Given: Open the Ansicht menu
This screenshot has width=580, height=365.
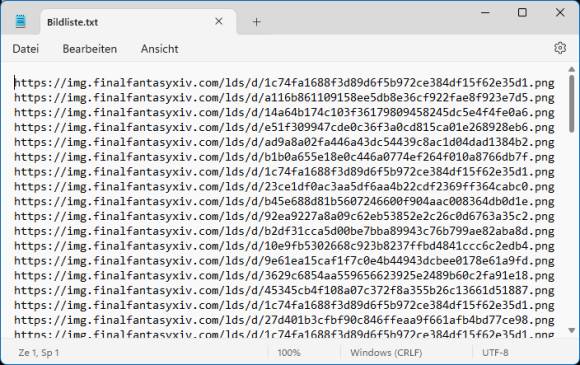Looking at the screenshot, I should click(x=159, y=49).
